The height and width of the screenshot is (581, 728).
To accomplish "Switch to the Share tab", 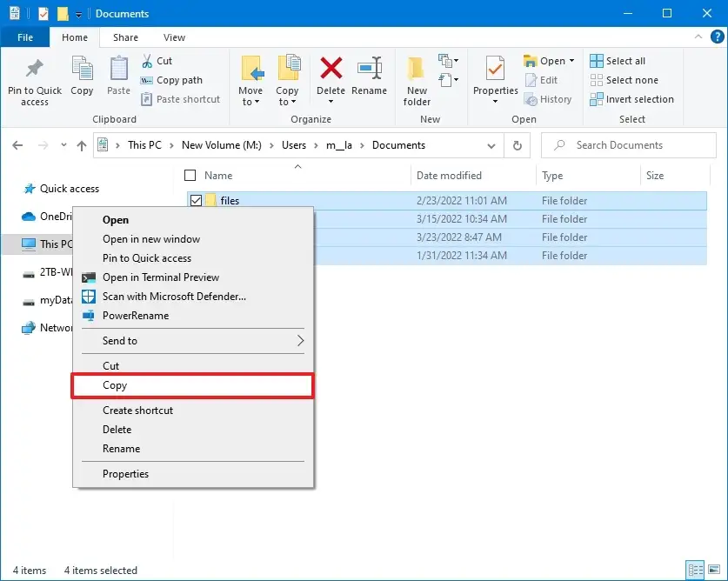I will 124,37.
